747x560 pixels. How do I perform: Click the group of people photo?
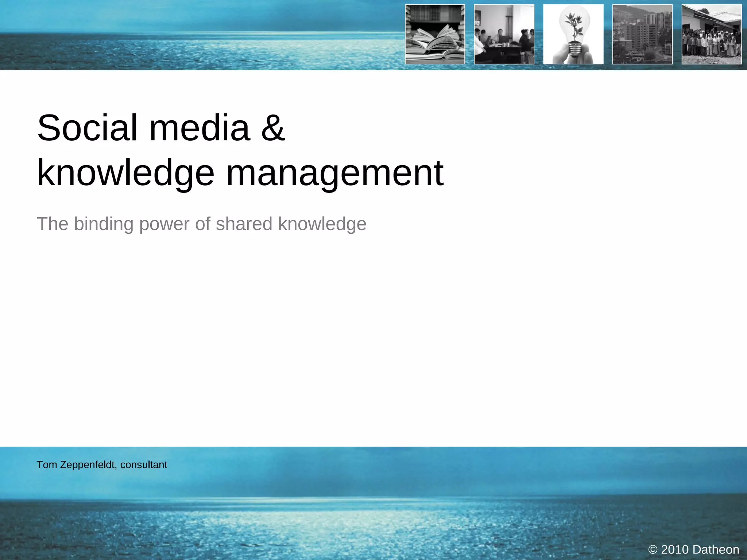point(712,34)
